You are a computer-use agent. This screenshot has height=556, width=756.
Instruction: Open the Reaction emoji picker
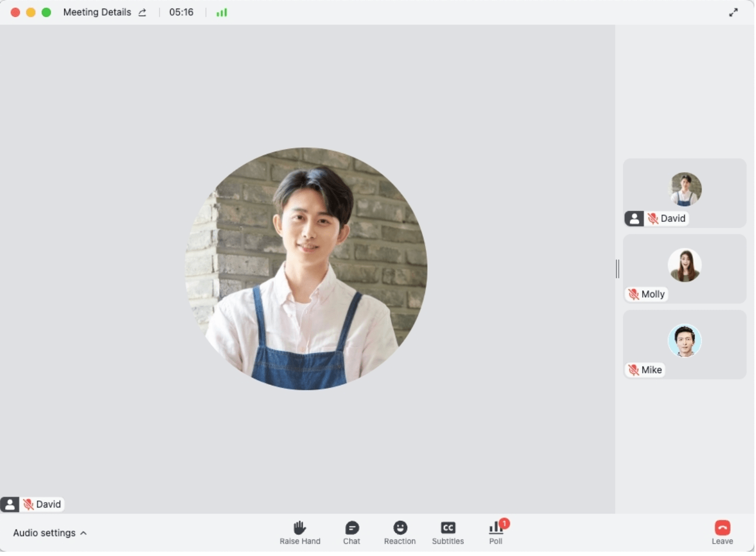400,528
